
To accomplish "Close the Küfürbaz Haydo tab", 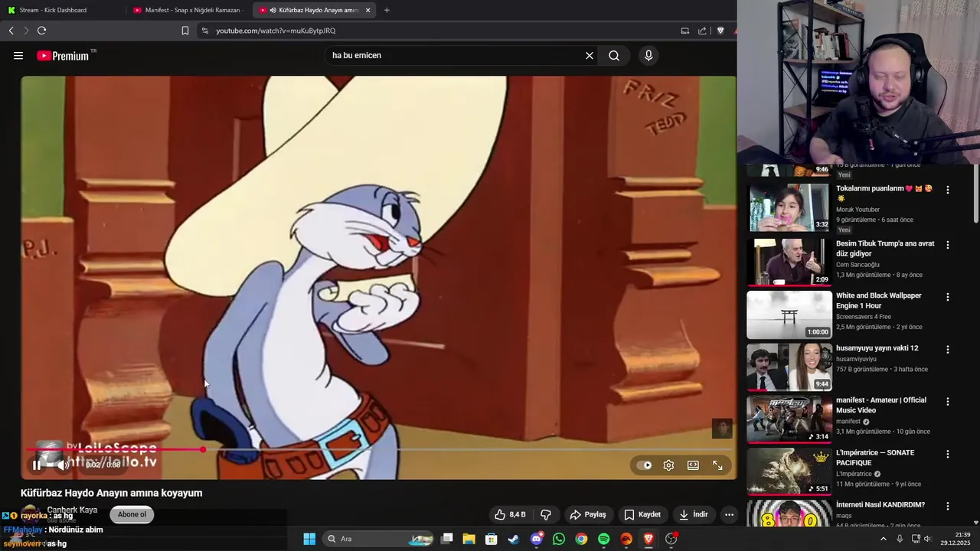I will coord(368,10).
